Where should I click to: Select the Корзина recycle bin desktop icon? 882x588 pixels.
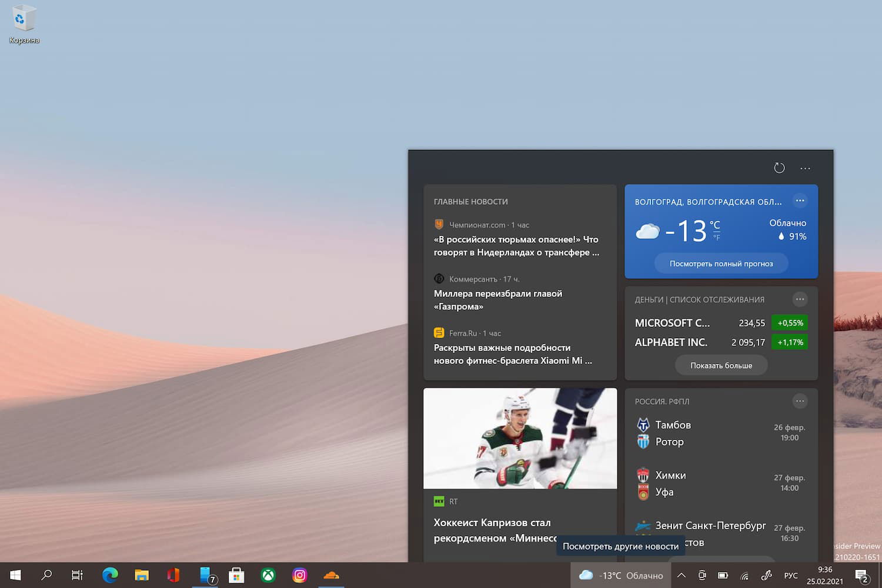(24, 25)
